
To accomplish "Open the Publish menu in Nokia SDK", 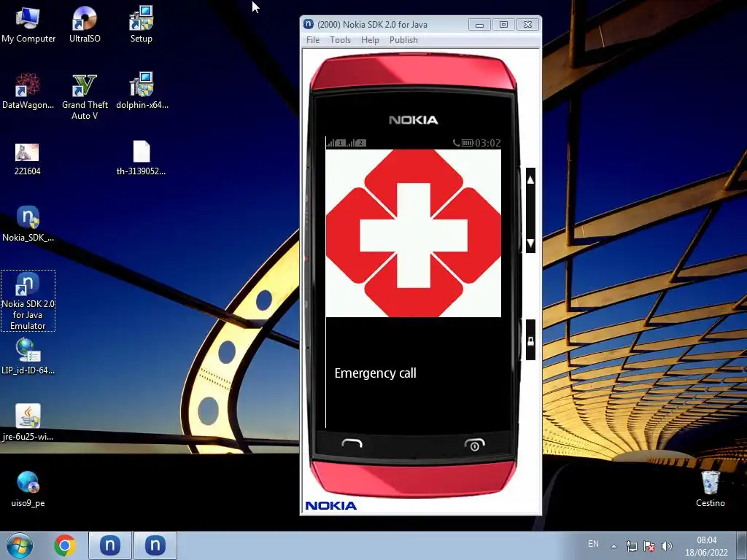I will coord(403,40).
